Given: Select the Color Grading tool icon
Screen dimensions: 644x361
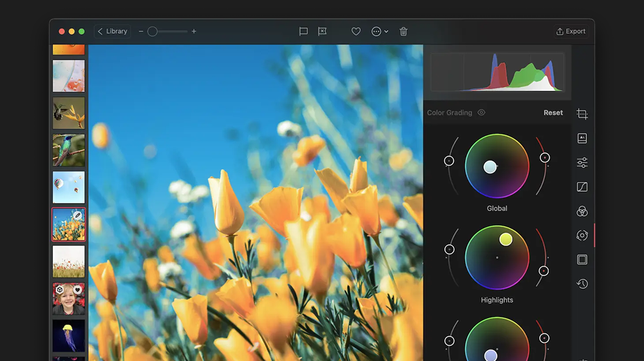Looking at the screenshot, I should pyautogui.click(x=582, y=235).
